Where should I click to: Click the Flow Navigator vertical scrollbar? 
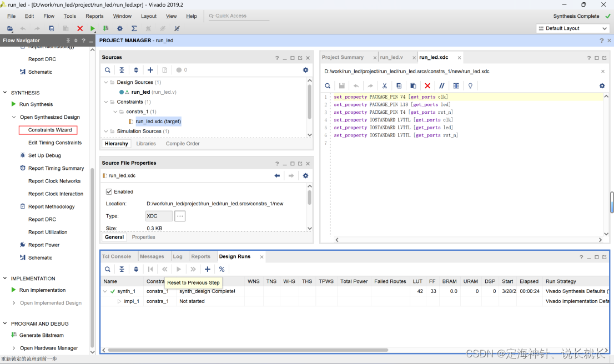pyautogui.click(x=92, y=257)
